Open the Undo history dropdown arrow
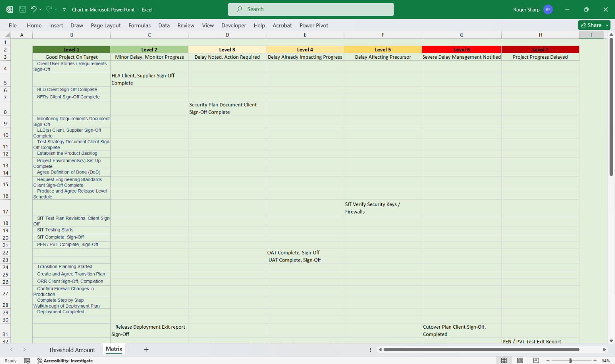 40,10
